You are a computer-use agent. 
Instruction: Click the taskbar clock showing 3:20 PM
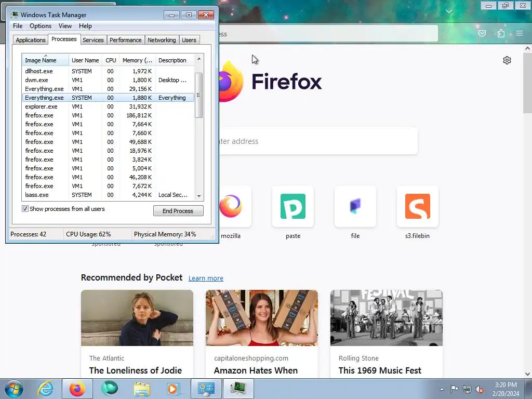click(506, 389)
